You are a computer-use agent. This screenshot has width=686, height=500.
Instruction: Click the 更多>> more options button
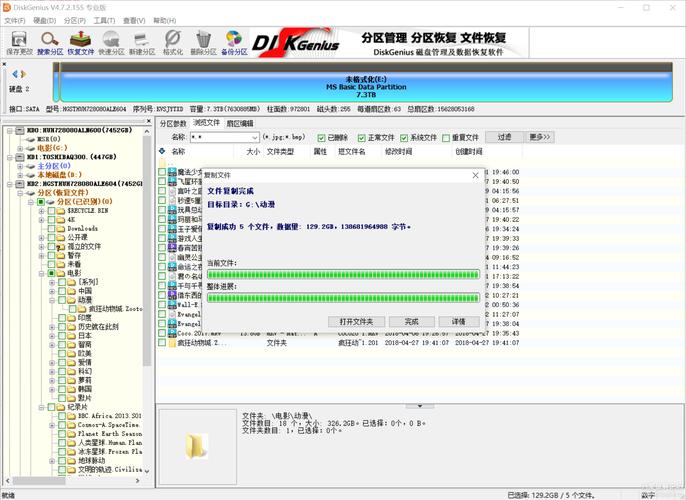point(539,137)
